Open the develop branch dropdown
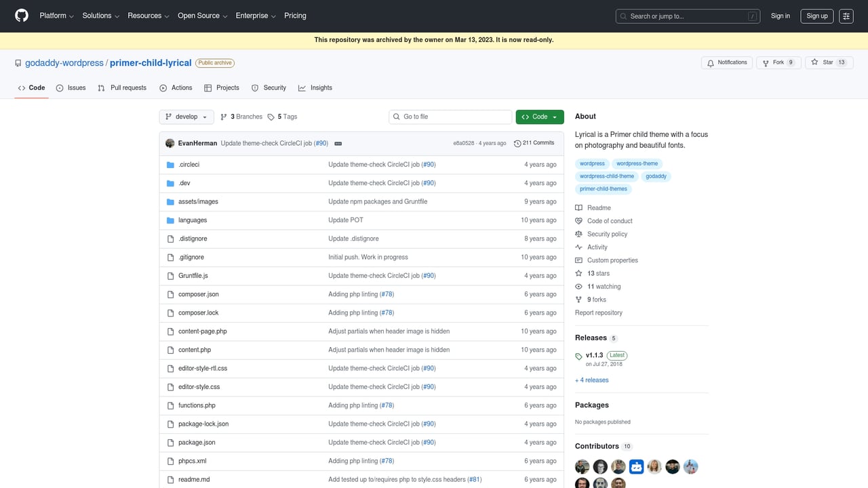 [186, 116]
